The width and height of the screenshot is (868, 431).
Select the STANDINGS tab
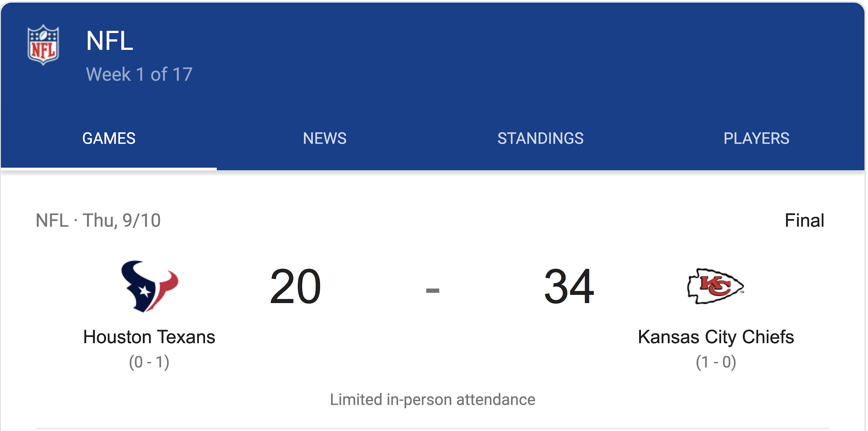click(x=540, y=138)
